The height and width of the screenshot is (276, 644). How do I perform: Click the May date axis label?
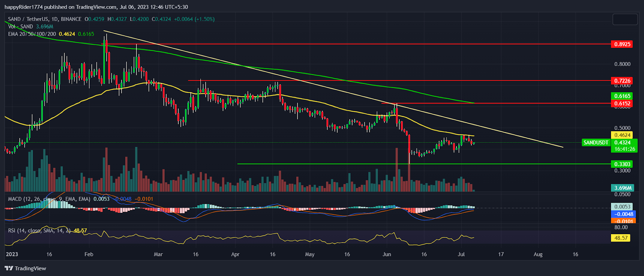(310, 254)
